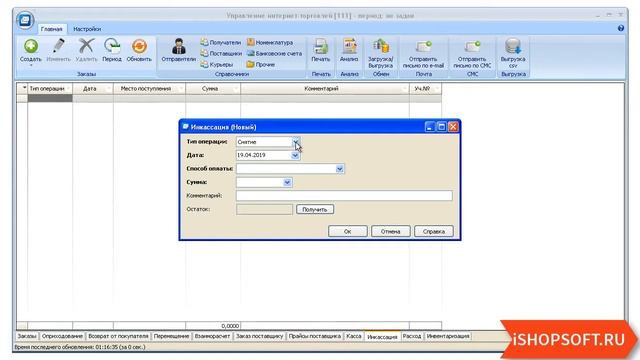The height and width of the screenshot is (360, 640).
Task: Expand the Тип операции dropdown arrow
Action: pyautogui.click(x=296, y=142)
